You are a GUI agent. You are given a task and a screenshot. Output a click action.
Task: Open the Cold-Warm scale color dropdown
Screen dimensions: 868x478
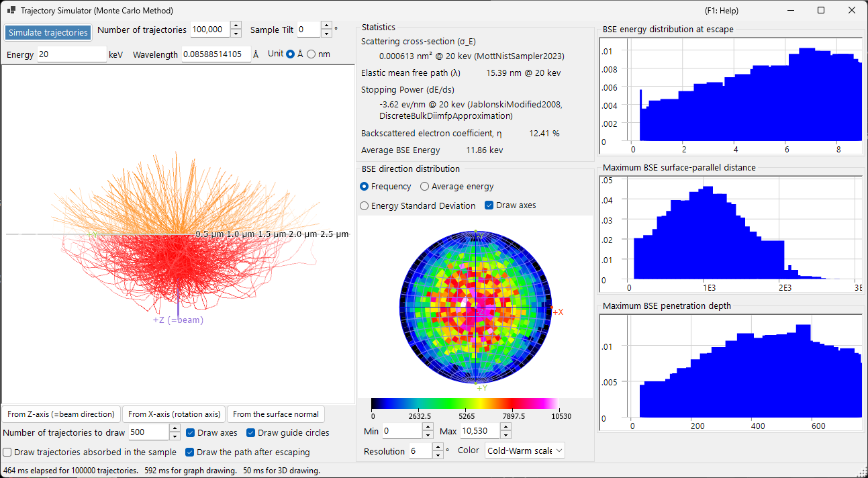(525, 450)
